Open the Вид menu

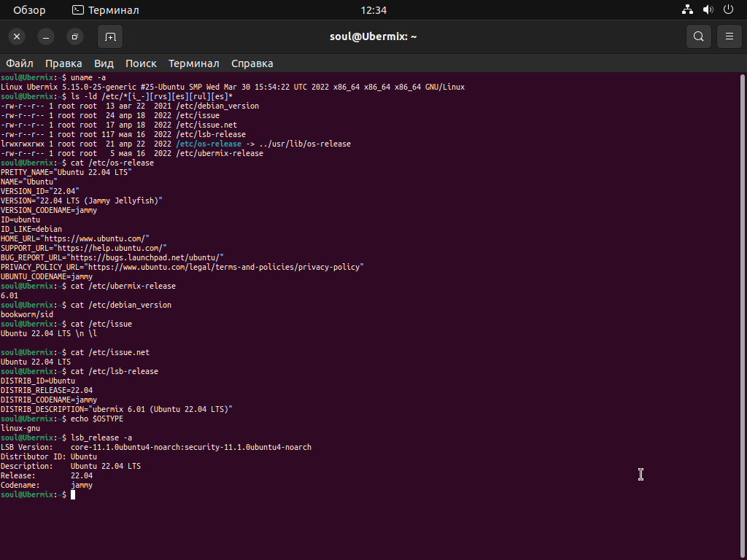pyautogui.click(x=104, y=63)
